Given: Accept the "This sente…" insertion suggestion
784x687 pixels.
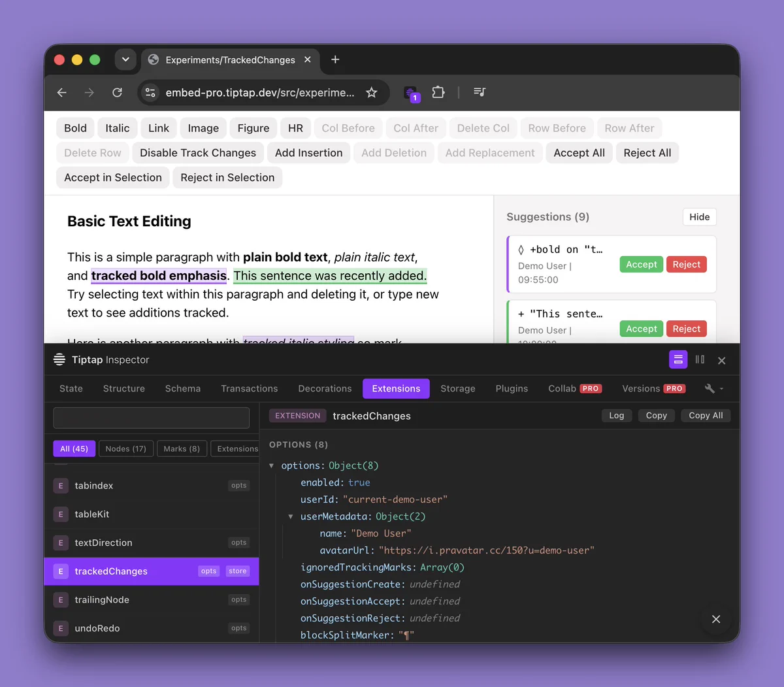Looking at the screenshot, I should (x=642, y=329).
